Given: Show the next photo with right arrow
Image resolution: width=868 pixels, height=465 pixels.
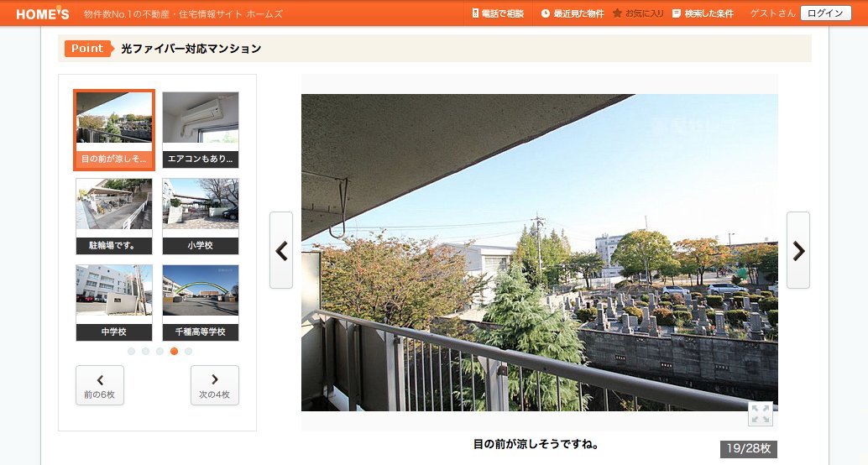Looking at the screenshot, I should (798, 250).
